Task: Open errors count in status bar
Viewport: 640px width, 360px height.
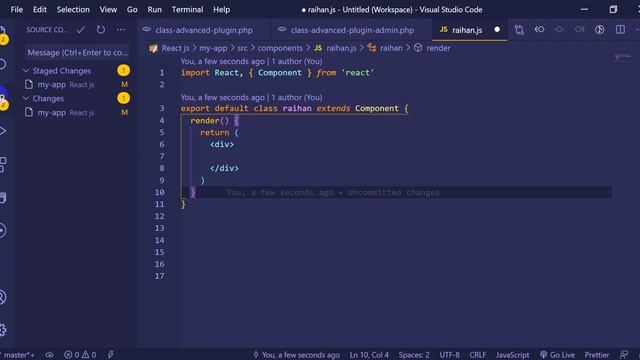Action: 71,355
